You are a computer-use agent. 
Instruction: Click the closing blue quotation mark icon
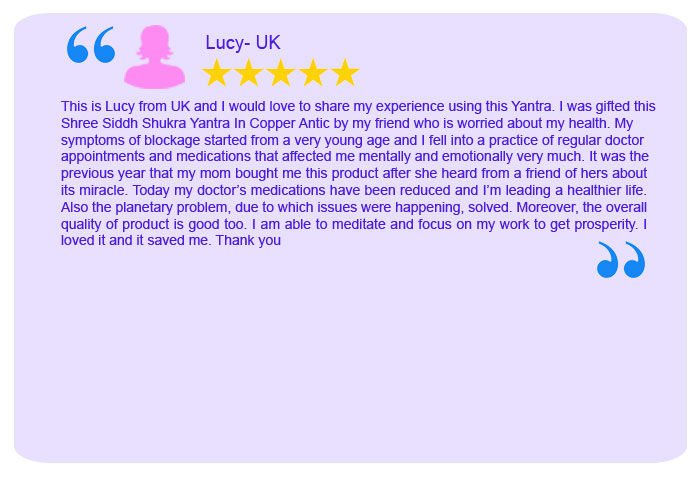621,260
